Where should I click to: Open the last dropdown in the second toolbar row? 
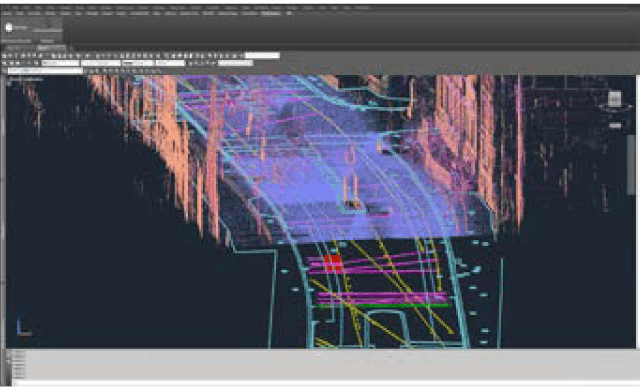pos(236,63)
